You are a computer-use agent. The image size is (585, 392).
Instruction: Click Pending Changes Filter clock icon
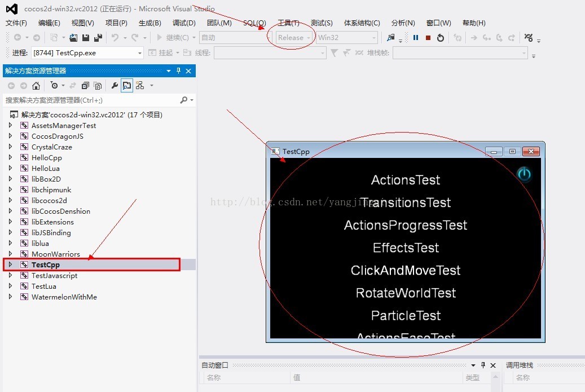tap(55, 86)
